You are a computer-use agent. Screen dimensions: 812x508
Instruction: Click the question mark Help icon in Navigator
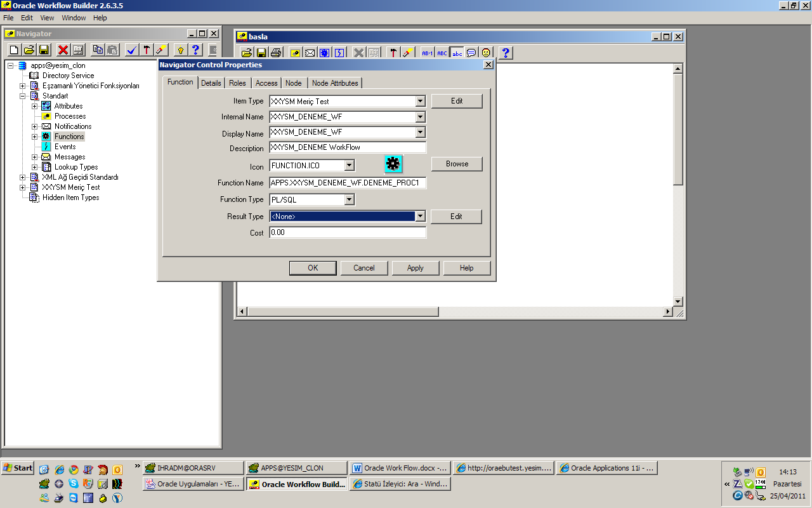[196, 50]
